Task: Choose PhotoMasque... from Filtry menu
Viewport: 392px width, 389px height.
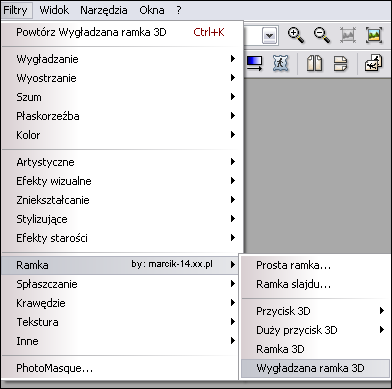Action: (120, 368)
